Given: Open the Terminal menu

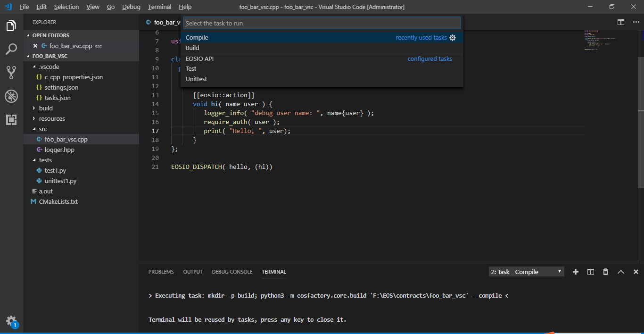Looking at the screenshot, I should (x=159, y=7).
